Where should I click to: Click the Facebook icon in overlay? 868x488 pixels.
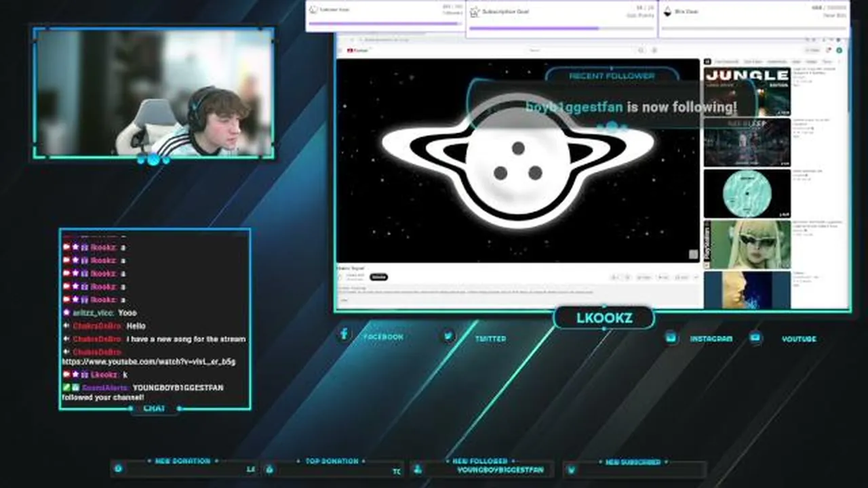344,333
